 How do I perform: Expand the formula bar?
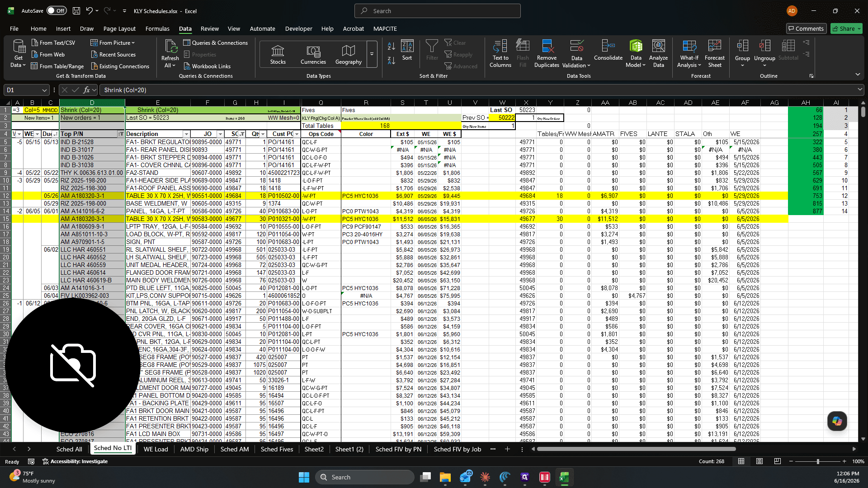click(x=860, y=90)
